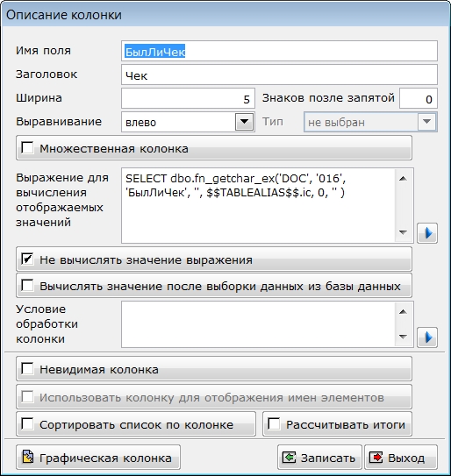The image size is (451, 476).
Task: Click the Заголовок field containing Чек
Action: (x=279, y=75)
